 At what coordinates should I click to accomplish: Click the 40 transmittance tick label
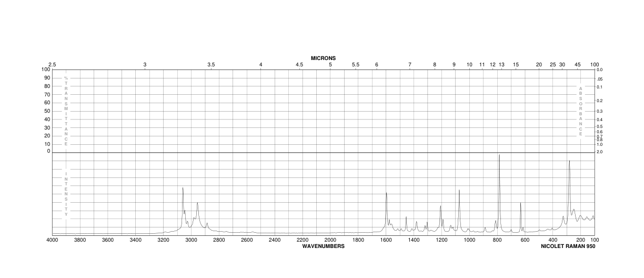pyautogui.click(x=47, y=119)
